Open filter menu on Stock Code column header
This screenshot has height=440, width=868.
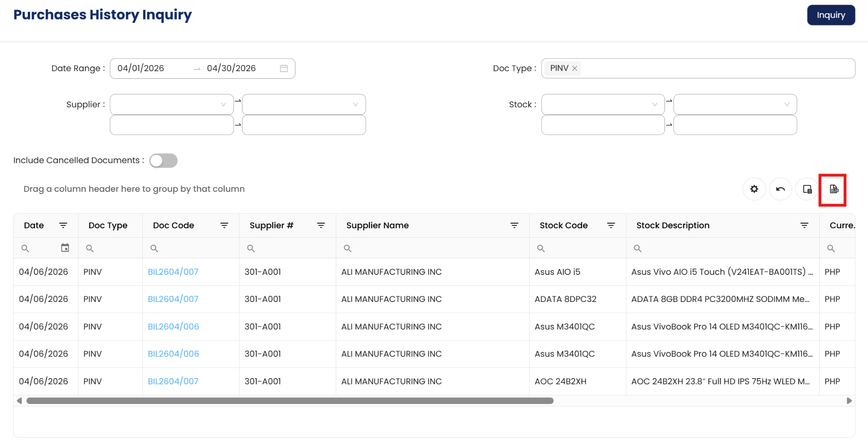point(611,225)
